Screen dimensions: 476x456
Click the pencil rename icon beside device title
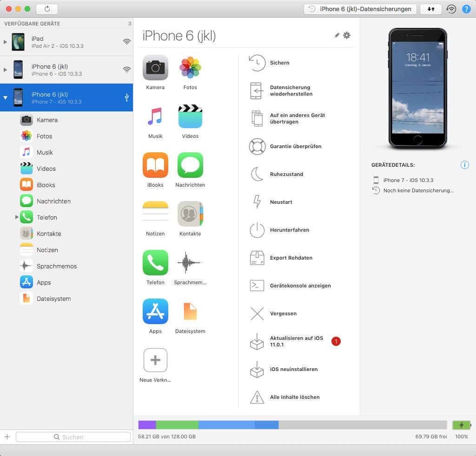(x=337, y=35)
